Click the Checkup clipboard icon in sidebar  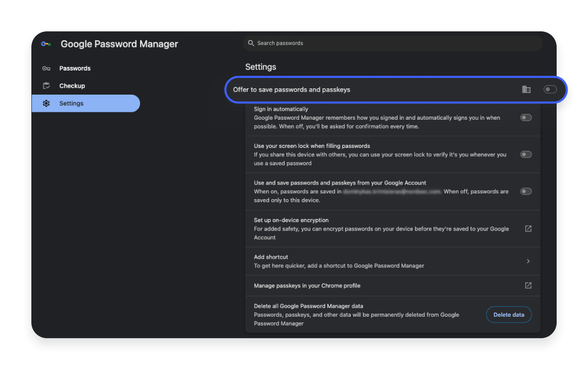click(47, 85)
